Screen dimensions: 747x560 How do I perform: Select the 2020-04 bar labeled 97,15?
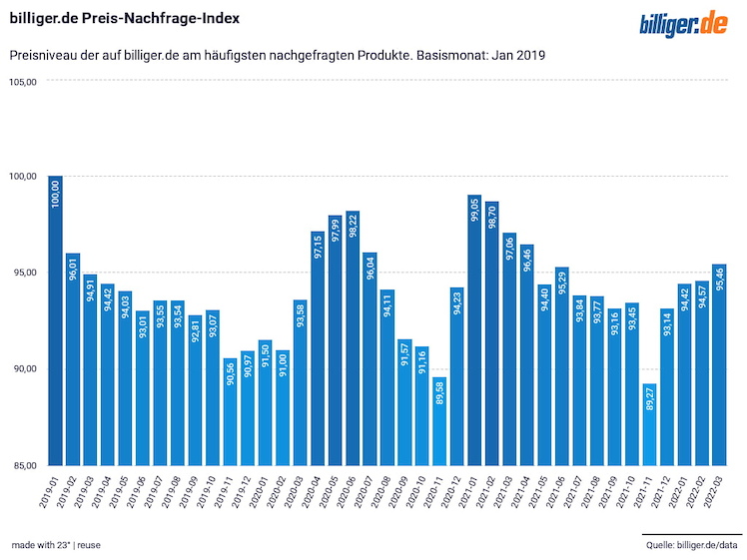pyautogui.click(x=318, y=348)
